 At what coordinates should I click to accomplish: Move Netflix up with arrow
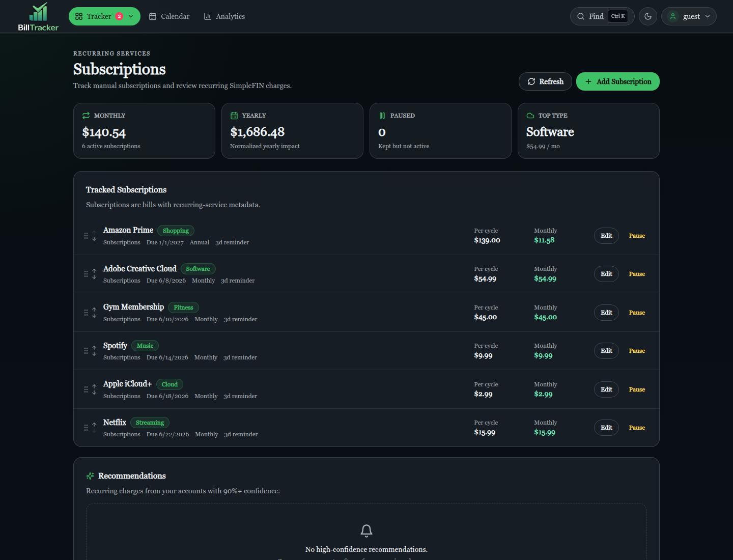(x=94, y=425)
